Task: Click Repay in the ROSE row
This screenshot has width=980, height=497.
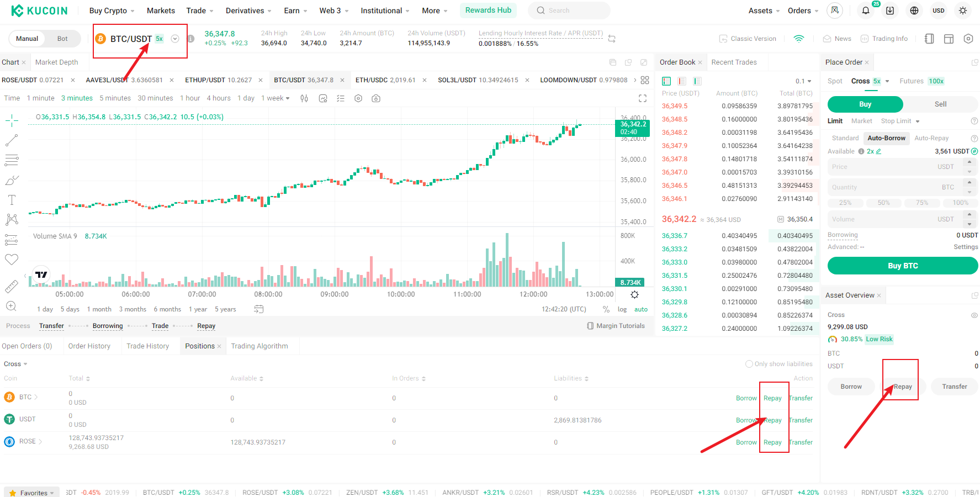Action: 772,442
